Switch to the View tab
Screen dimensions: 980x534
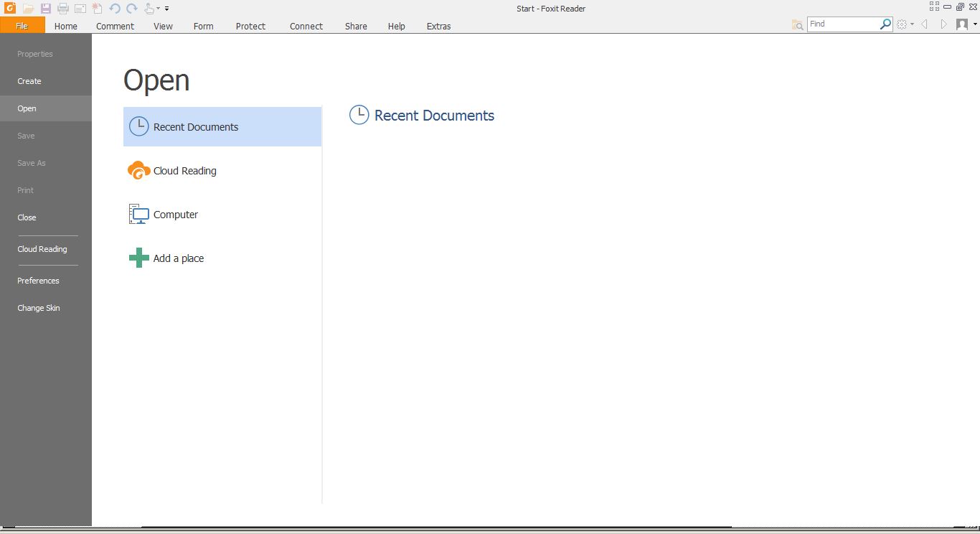pos(164,26)
